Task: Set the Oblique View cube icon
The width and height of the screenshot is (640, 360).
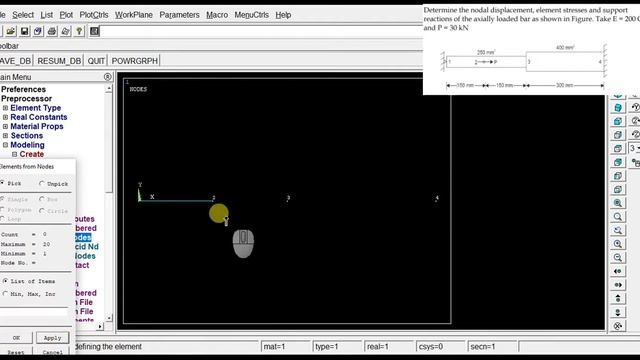Action: point(618,108)
